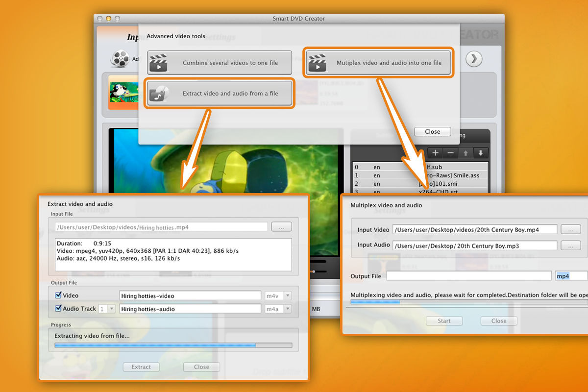The image size is (588, 392).
Task: Click the film reel Add video icon
Action: point(120,59)
